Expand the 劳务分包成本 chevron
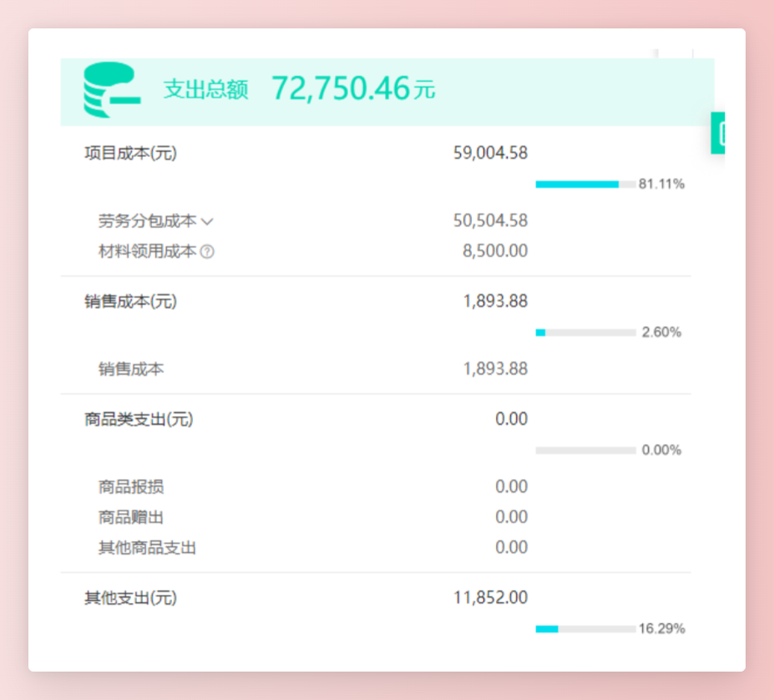The width and height of the screenshot is (774, 700). pyautogui.click(x=207, y=222)
